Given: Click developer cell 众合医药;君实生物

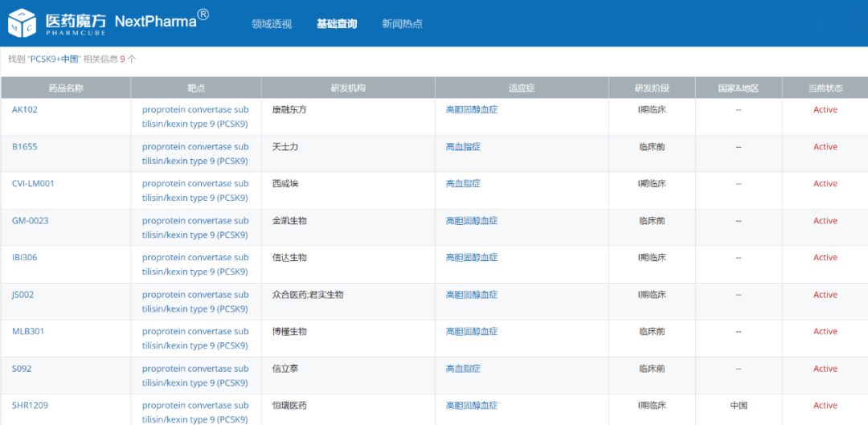Looking at the screenshot, I should click(308, 294).
